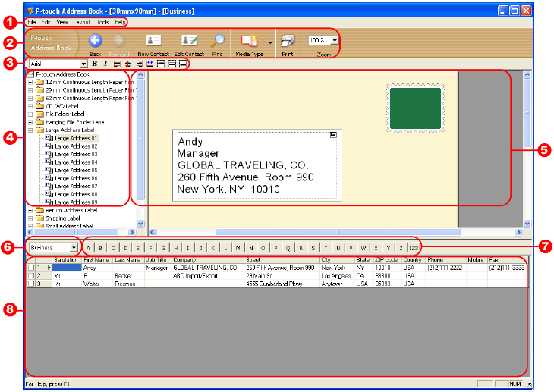
Task: Click the Los Angeles city cell
Action: [336, 276]
